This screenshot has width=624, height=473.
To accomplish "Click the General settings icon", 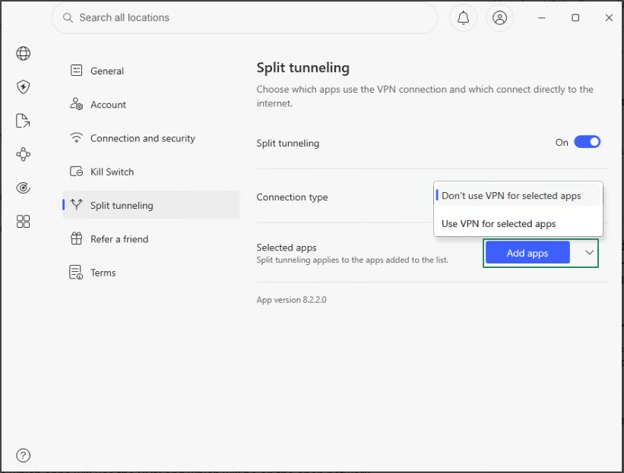I will [x=76, y=70].
